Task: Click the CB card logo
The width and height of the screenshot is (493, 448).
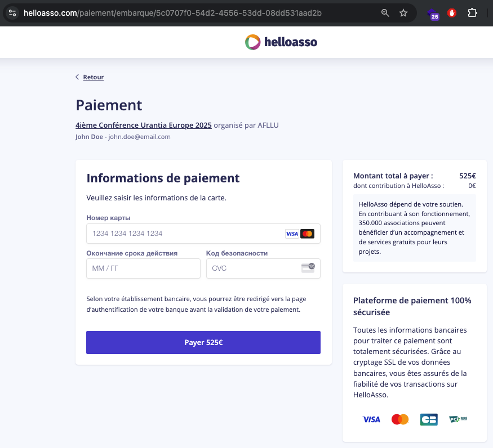Action: [429, 419]
